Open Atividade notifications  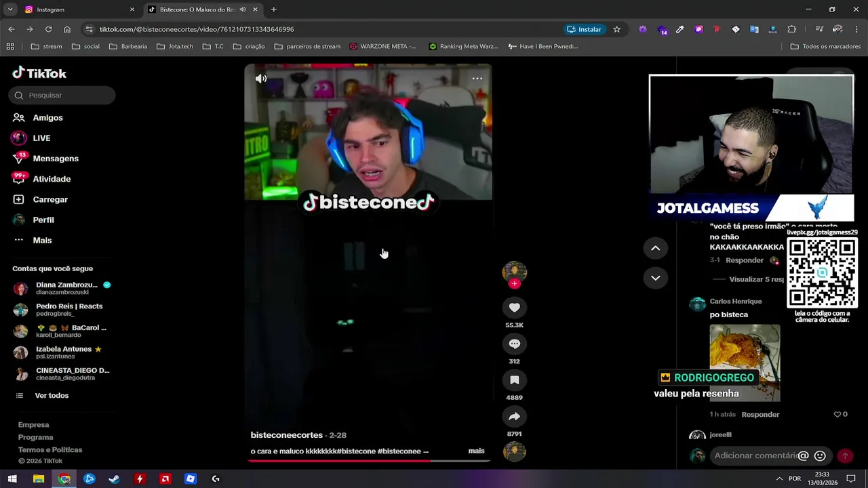pyautogui.click(x=52, y=179)
